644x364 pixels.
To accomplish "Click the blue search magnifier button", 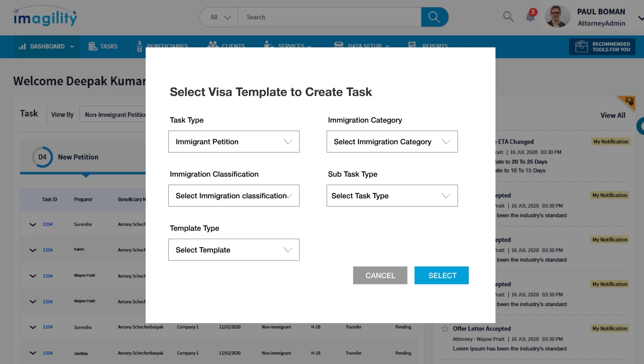I will click(x=434, y=17).
